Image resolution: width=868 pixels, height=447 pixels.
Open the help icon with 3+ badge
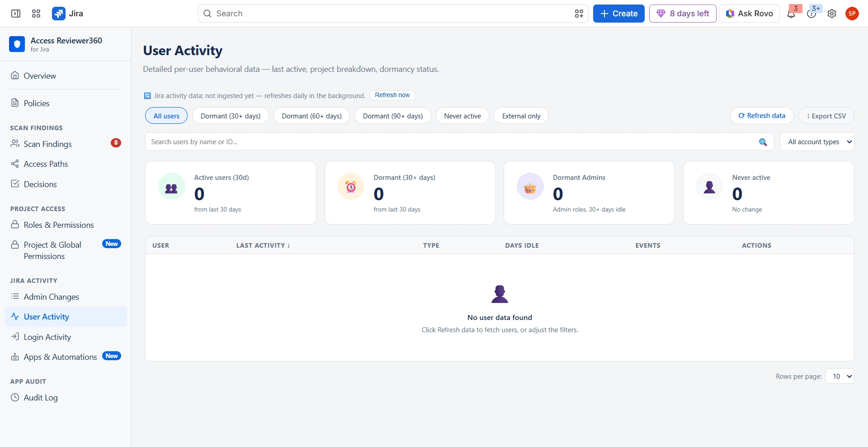[x=811, y=14]
